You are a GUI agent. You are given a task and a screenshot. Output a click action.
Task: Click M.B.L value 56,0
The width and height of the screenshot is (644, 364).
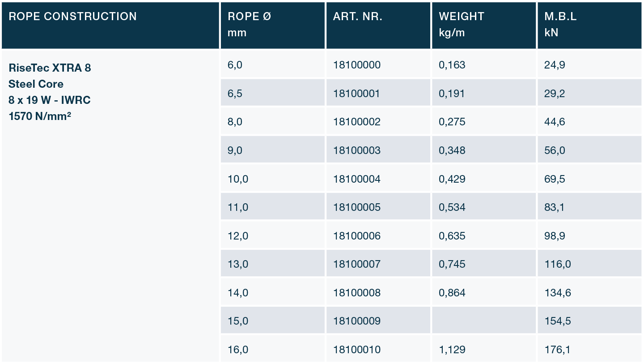click(555, 150)
